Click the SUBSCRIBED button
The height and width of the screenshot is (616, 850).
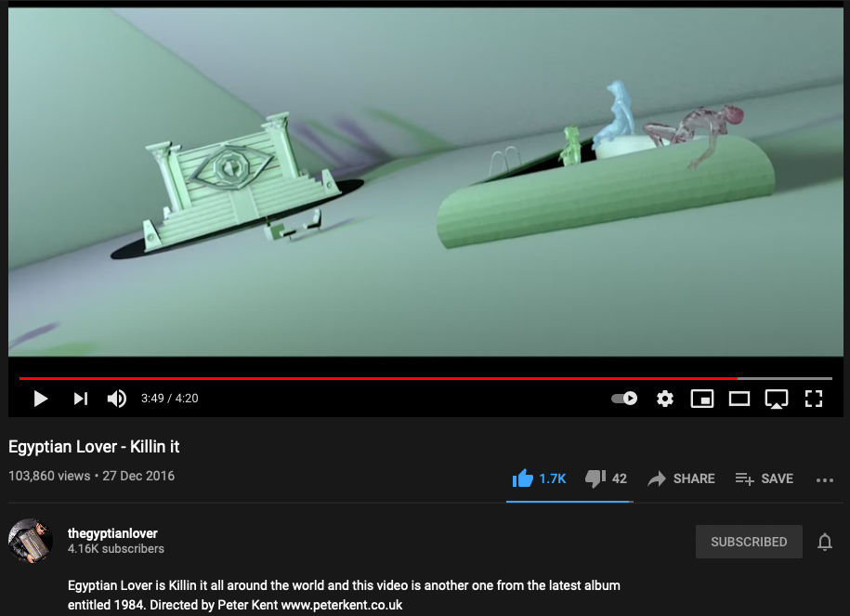(749, 542)
